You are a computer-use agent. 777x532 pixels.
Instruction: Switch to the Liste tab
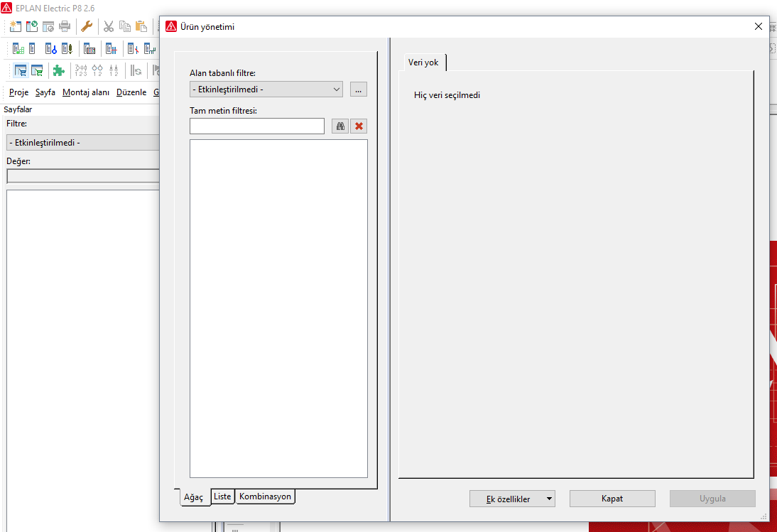click(222, 496)
